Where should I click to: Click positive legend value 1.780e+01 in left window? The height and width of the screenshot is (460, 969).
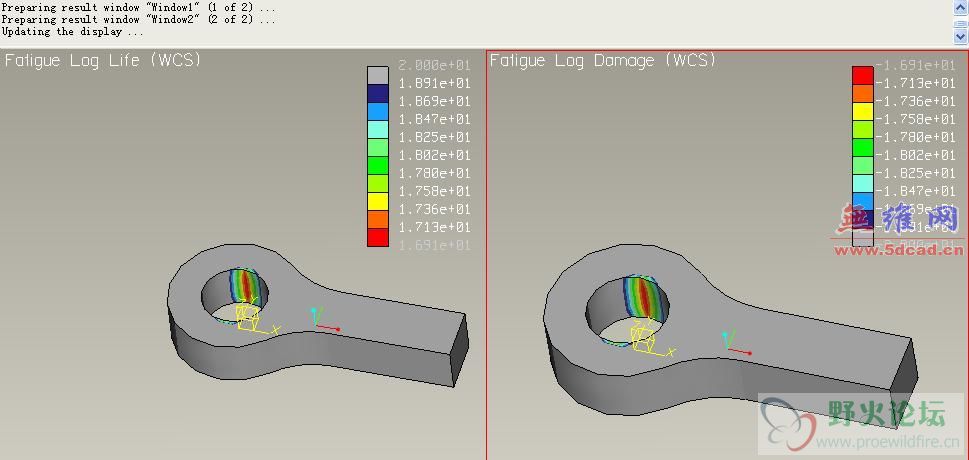click(434, 172)
